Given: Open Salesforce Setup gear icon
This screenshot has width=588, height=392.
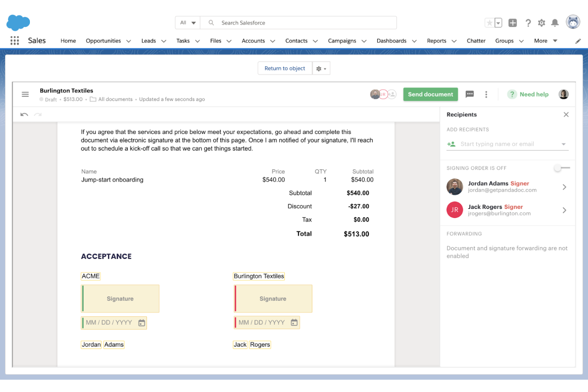Looking at the screenshot, I should click(541, 23).
